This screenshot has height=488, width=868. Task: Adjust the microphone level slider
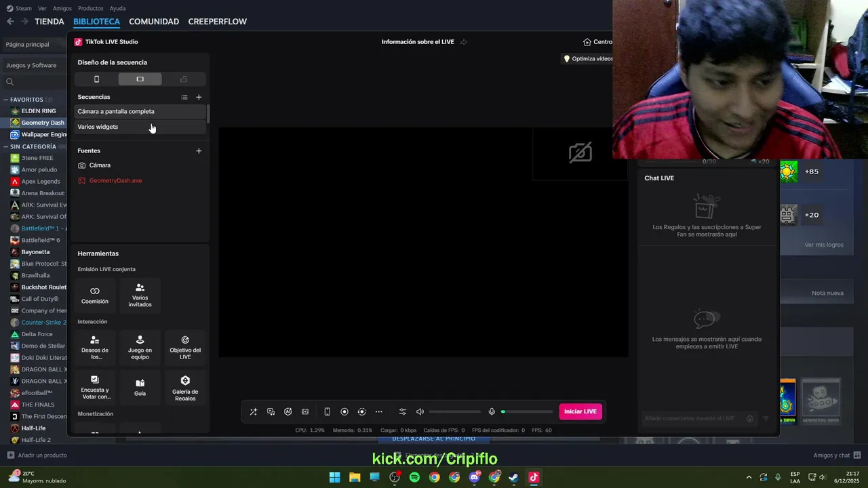(527, 411)
